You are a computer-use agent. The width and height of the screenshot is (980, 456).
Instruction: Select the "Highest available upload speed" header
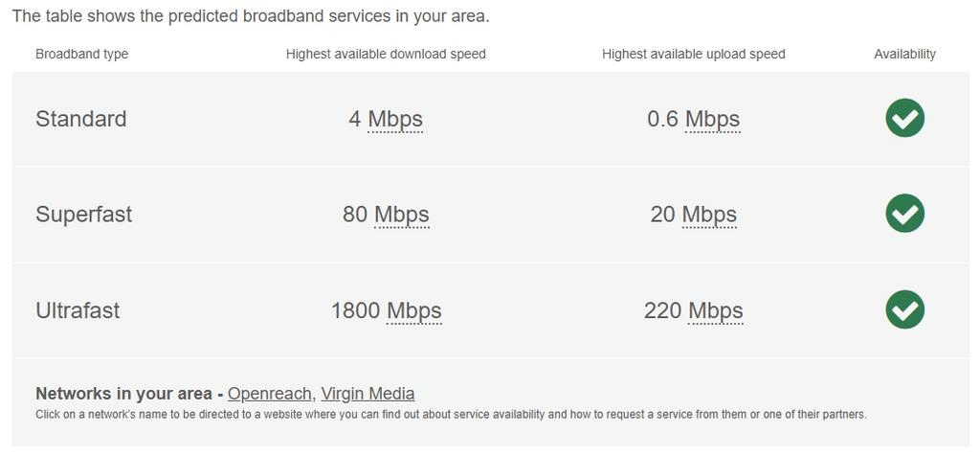coord(693,54)
